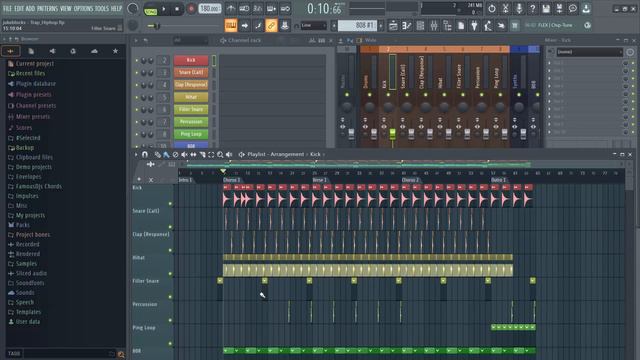This screenshot has width=640, height=360.
Task: Select the playlist Delete tool icon
Action: [175, 154]
